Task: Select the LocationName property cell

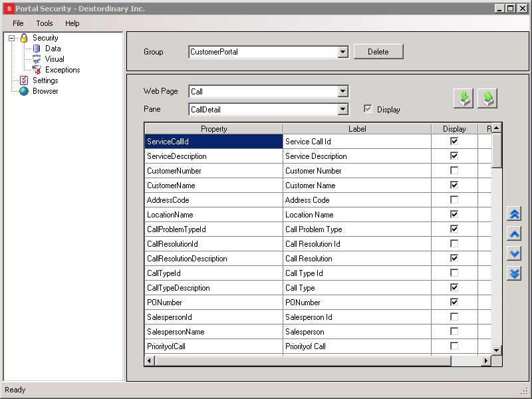Action: click(213, 215)
